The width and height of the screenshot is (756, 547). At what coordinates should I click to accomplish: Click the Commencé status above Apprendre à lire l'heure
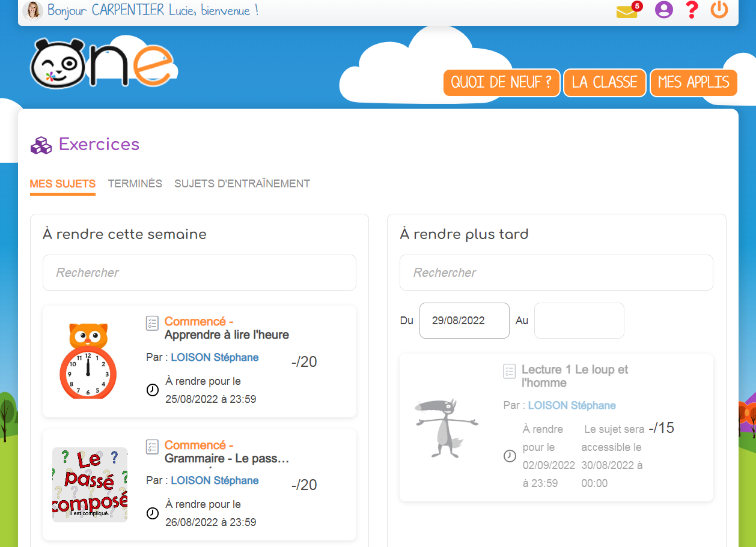199,322
